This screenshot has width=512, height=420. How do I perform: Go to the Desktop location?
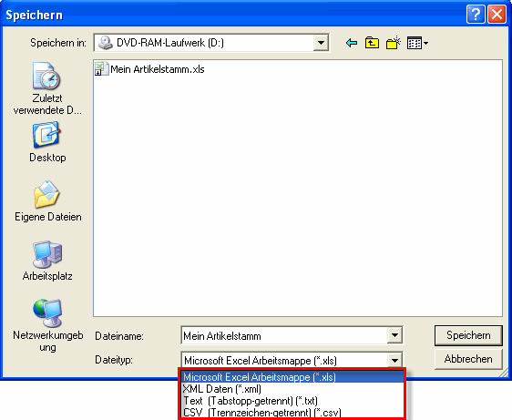[47, 142]
